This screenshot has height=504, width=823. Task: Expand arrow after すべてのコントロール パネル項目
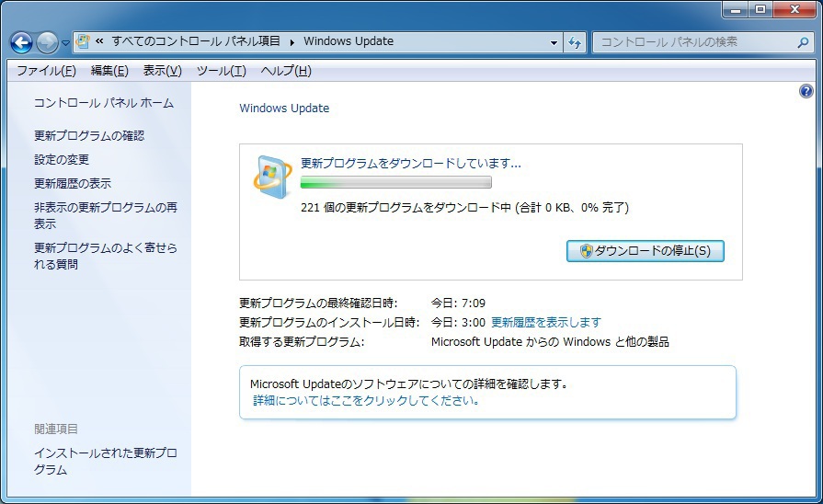click(291, 42)
